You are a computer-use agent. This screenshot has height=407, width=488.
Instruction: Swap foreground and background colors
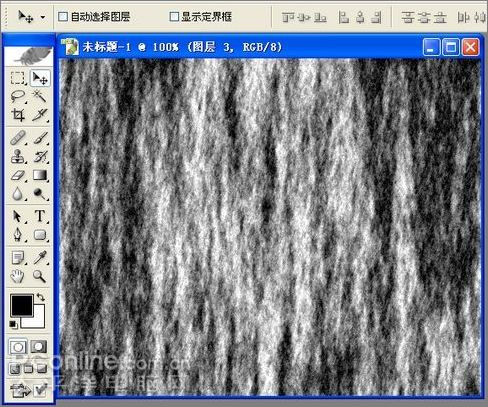point(41,297)
